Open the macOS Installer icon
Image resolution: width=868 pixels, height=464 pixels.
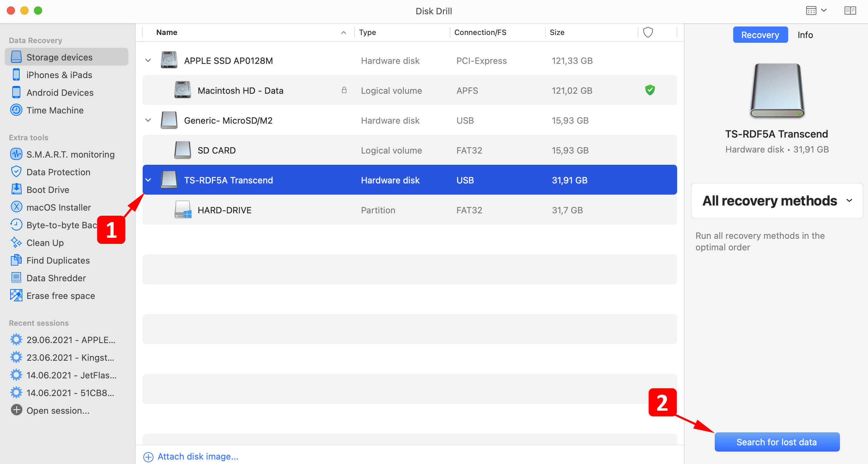[16, 207]
